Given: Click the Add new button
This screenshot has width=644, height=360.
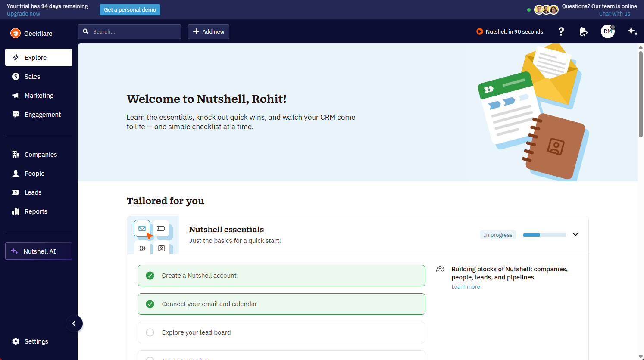Looking at the screenshot, I should (209, 31).
